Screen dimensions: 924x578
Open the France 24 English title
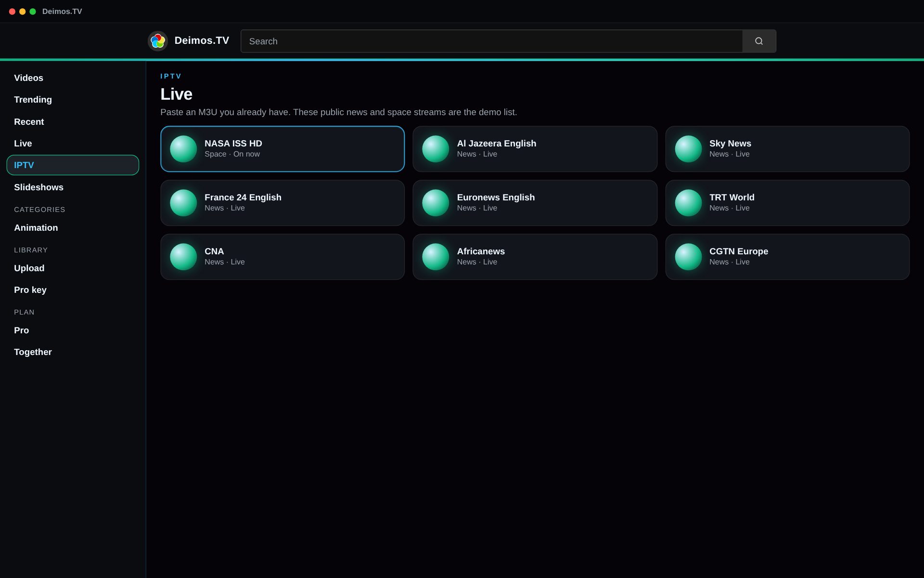point(243,197)
